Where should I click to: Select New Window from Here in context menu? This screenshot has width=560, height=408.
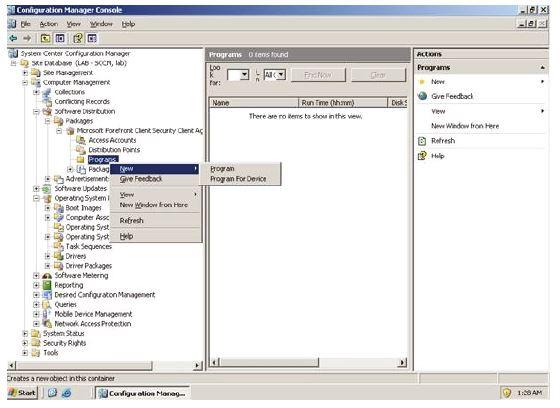[155, 205]
